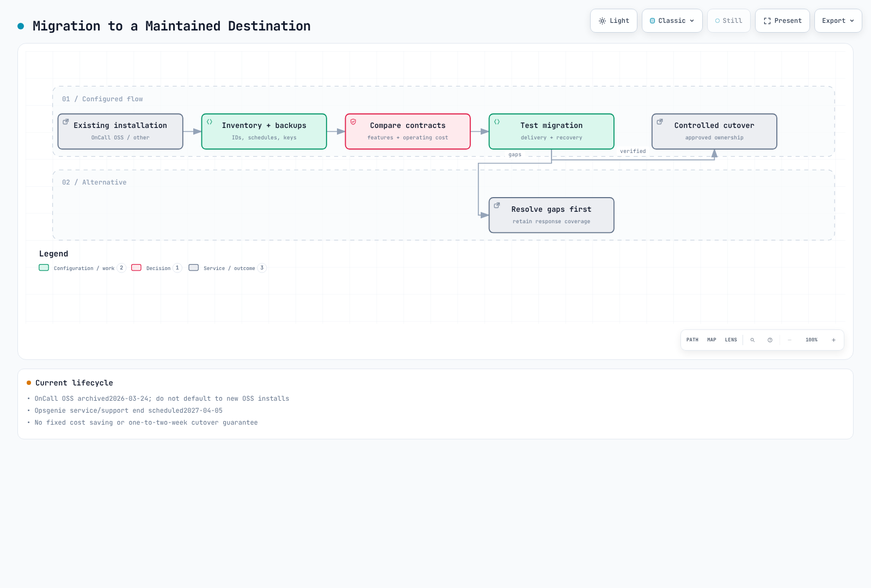Click the external-link icon on Controlled cutover
This screenshot has width=871, height=588.
click(660, 121)
